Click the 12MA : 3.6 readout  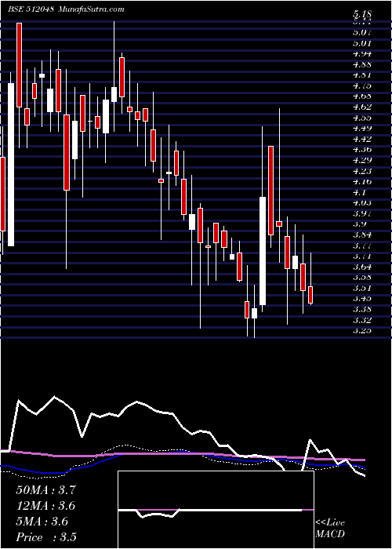click(x=45, y=505)
